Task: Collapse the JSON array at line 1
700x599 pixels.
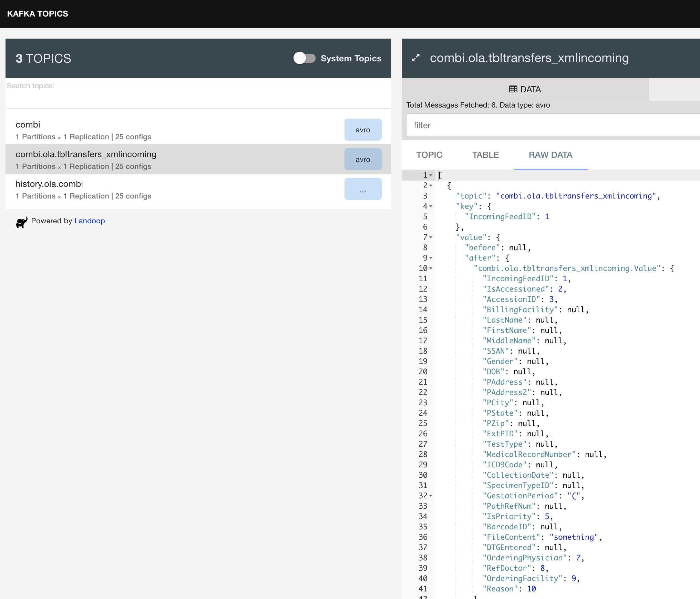Action: point(431,175)
